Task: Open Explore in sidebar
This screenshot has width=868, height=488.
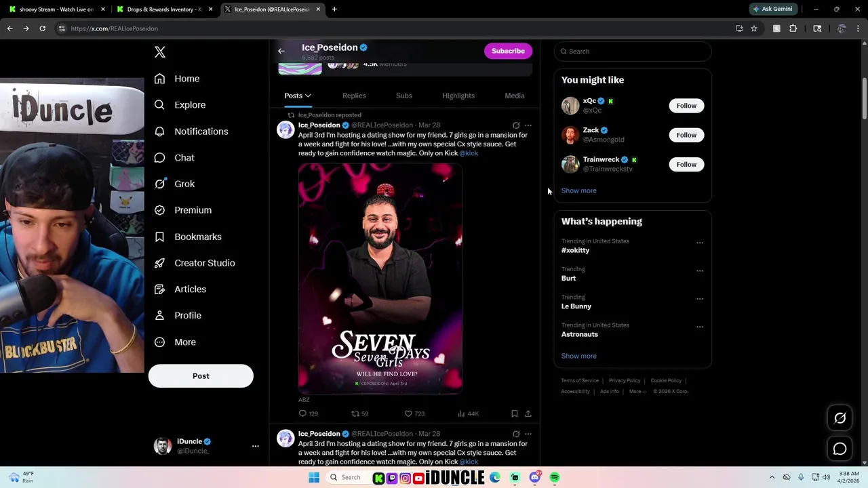Action: tap(180, 105)
